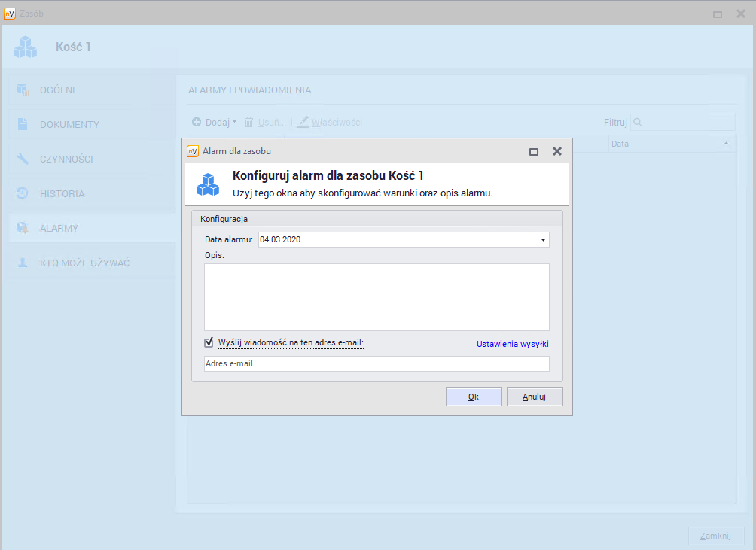Switch to the Historia section
This screenshot has width=756, height=550.
coord(62,194)
